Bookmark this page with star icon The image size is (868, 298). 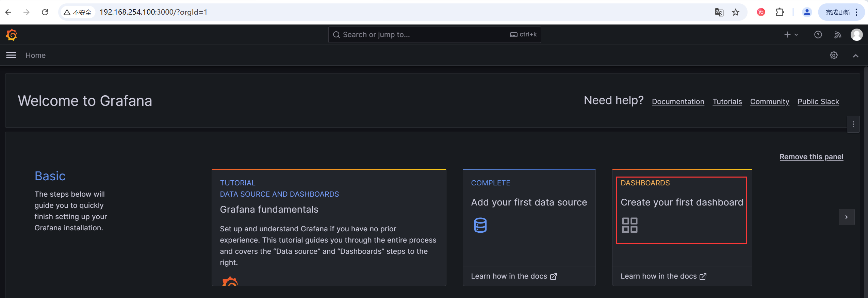pyautogui.click(x=736, y=12)
